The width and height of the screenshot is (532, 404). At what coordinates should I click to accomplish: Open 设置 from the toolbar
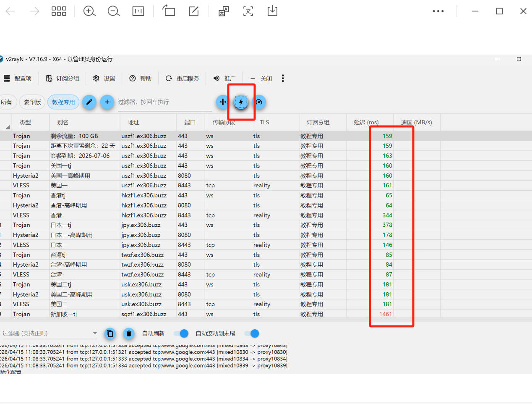point(104,79)
